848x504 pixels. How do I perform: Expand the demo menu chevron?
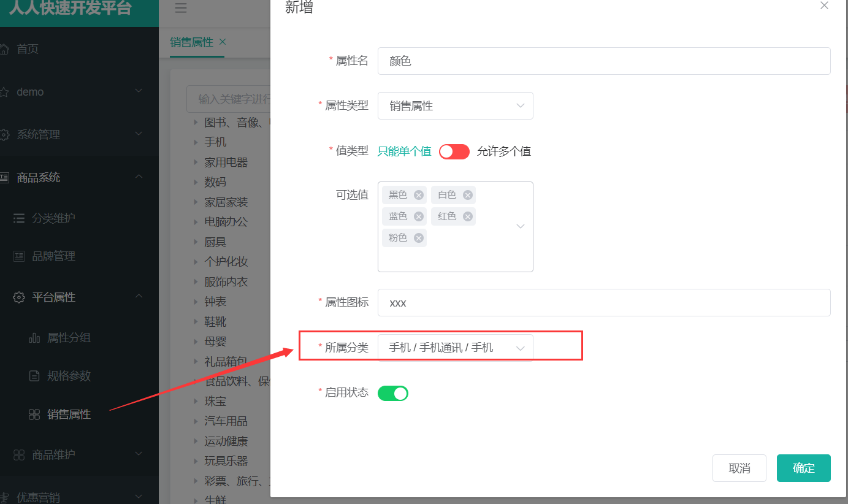(139, 91)
